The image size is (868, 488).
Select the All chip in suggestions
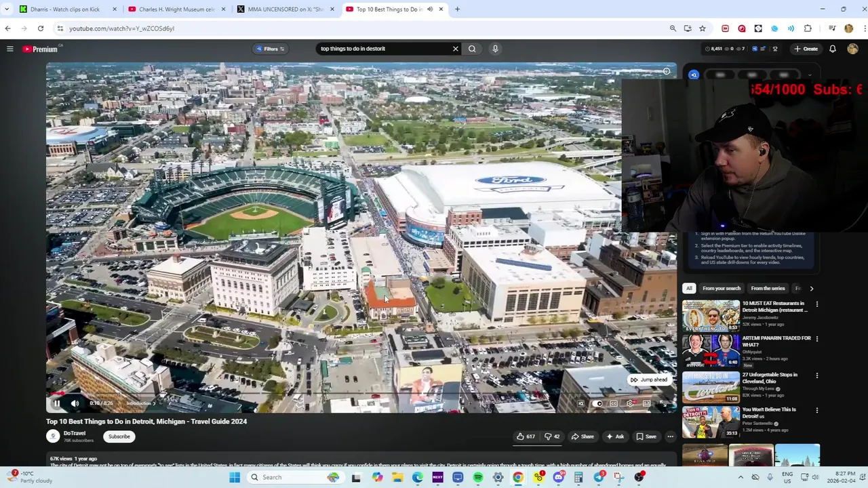689,288
